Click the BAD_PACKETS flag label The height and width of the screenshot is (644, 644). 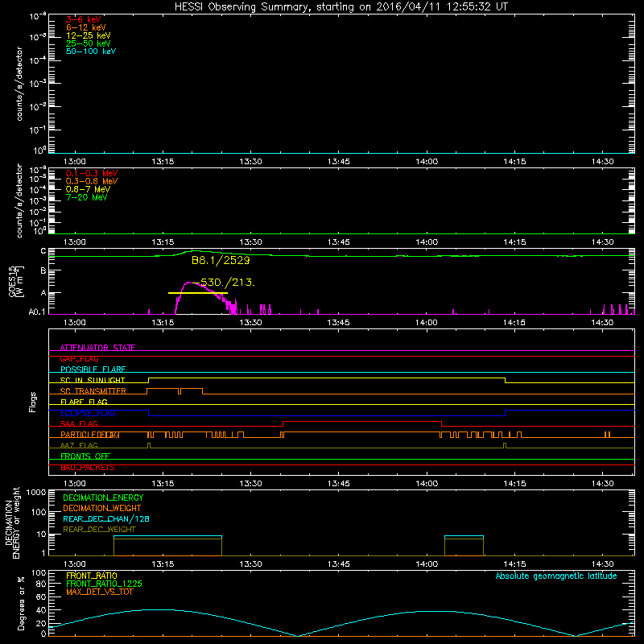point(88,468)
